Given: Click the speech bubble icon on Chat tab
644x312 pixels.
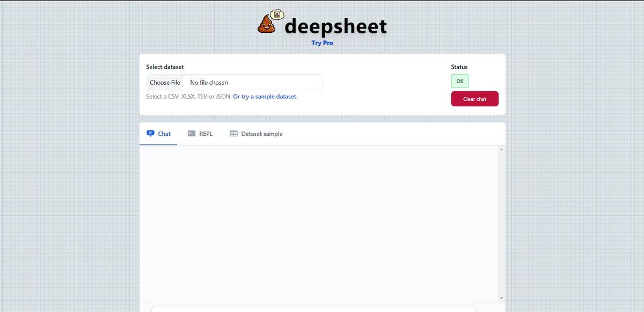Looking at the screenshot, I should pyautogui.click(x=151, y=133).
